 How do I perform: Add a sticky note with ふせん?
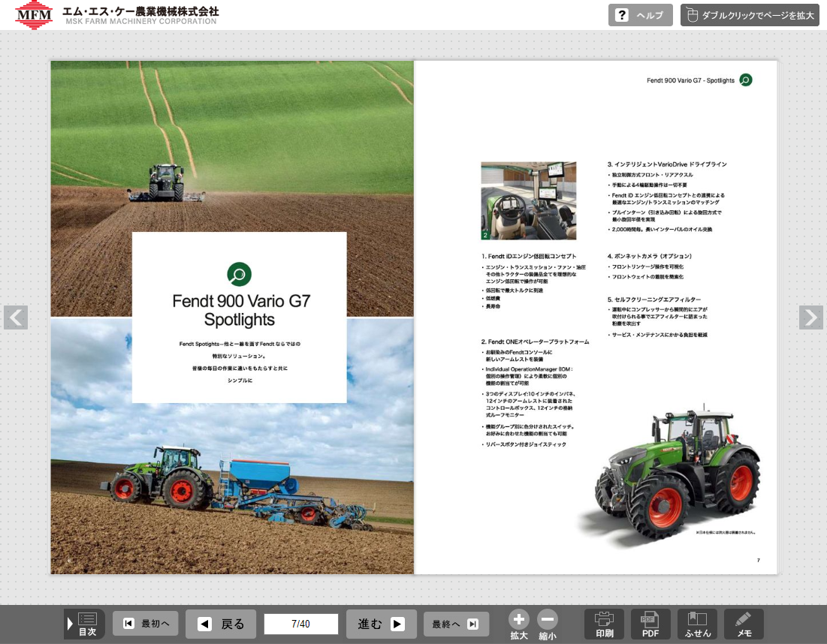tap(697, 624)
